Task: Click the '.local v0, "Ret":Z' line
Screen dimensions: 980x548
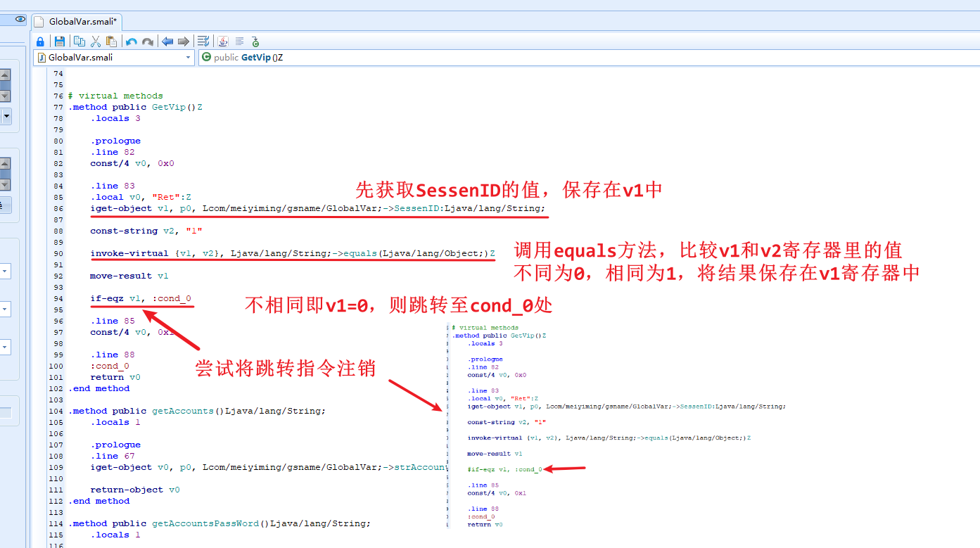Action: tap(141, 197)
